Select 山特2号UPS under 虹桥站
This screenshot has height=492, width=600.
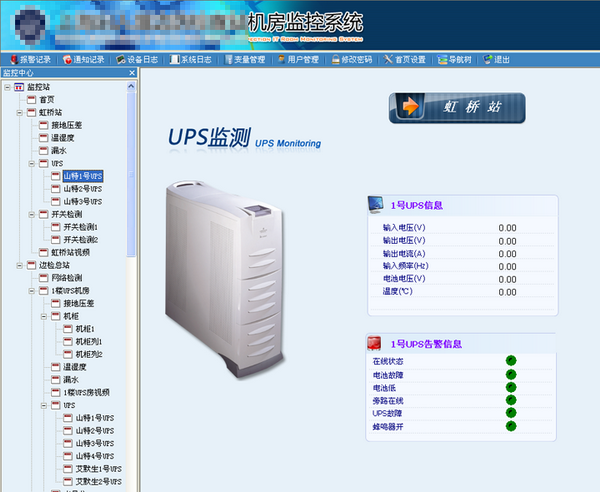82,188
